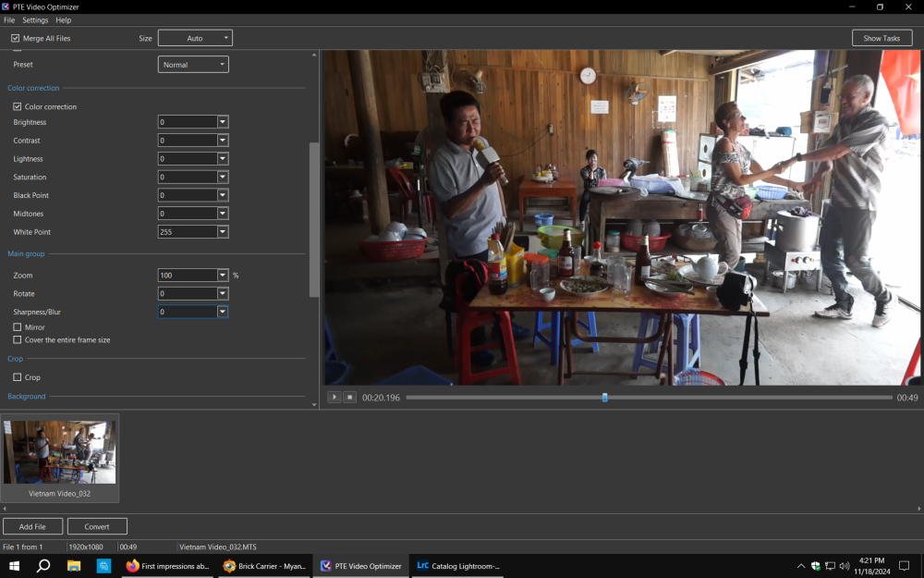Click the Windows Start icon
The width and height of the screenshot is (924, 578).
(x=15, y=566)
